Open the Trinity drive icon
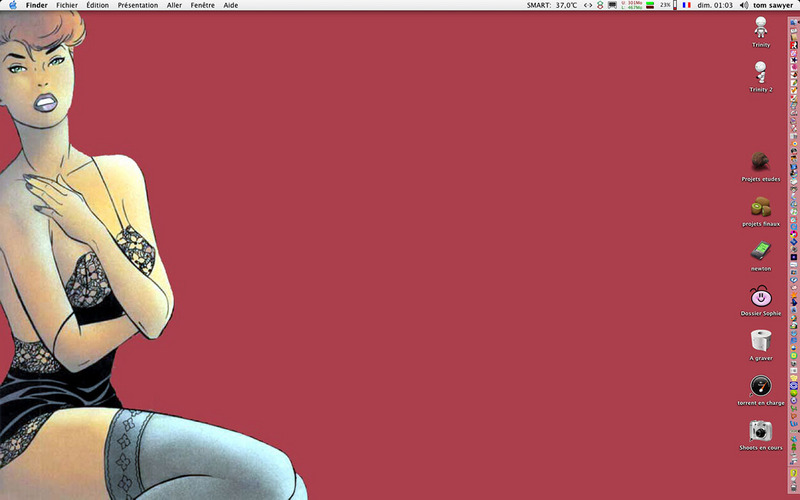 (761, 29)
